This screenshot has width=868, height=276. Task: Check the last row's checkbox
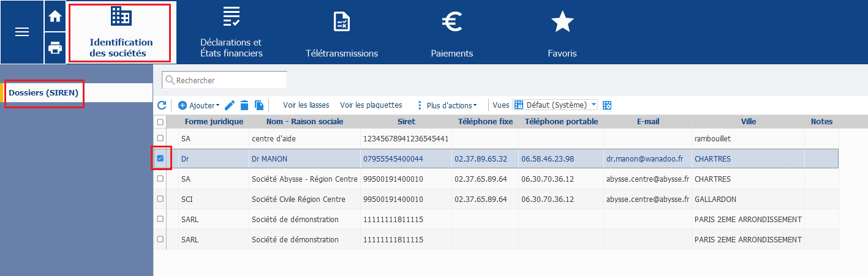click(160, 239)
